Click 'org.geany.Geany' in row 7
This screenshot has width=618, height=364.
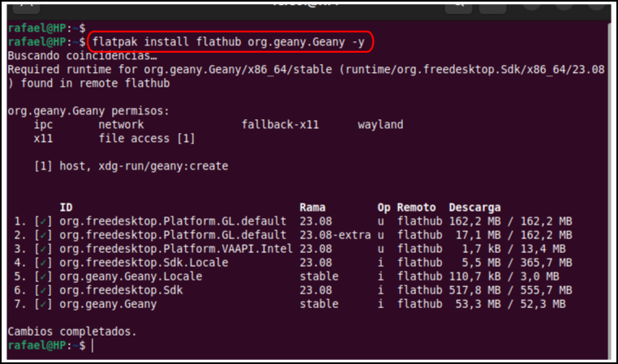[x=108, y=304]
